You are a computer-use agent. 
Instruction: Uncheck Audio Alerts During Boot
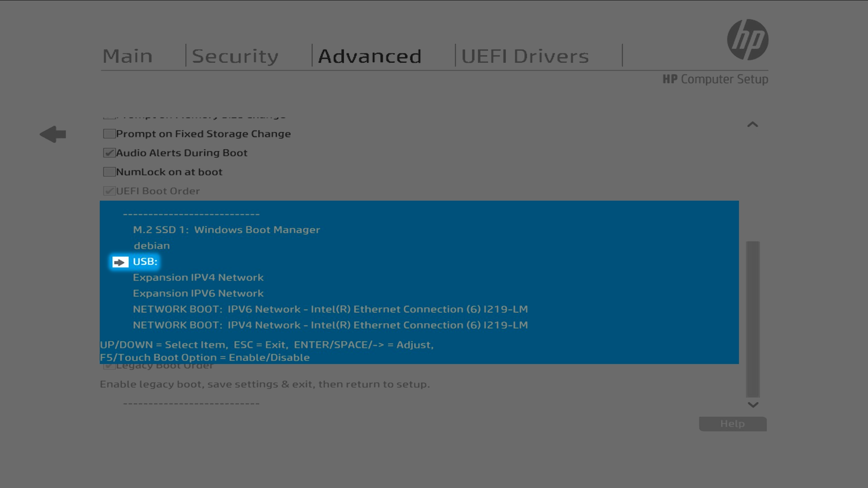coord(109,153)
